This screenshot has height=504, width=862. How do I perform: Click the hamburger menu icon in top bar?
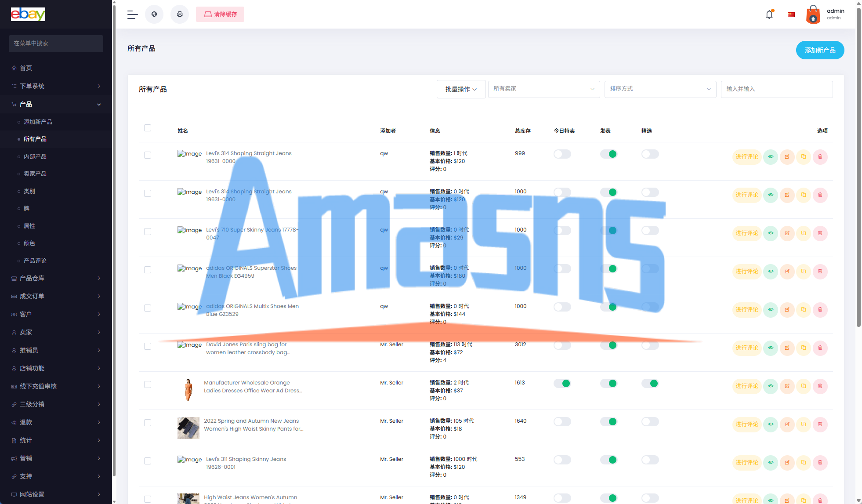click(132, 15)
